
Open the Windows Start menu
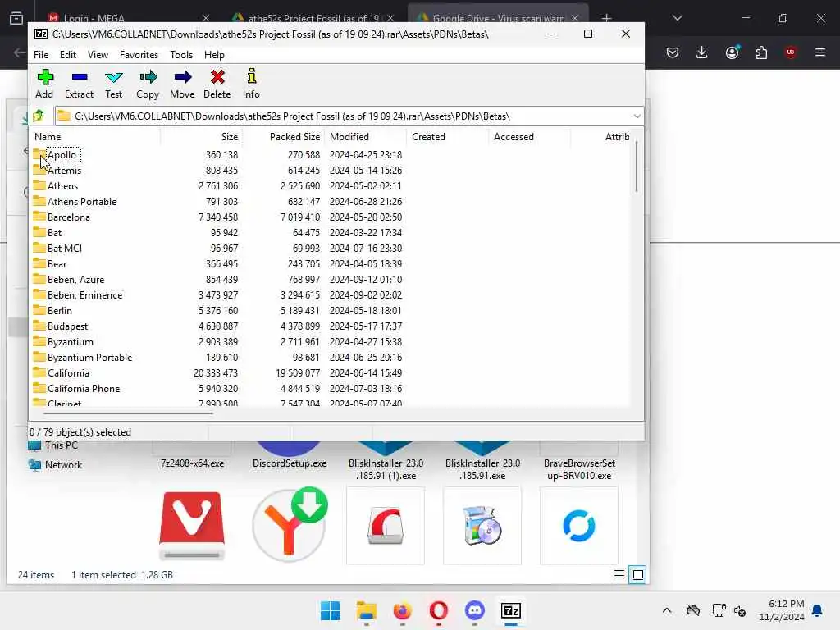330,610
